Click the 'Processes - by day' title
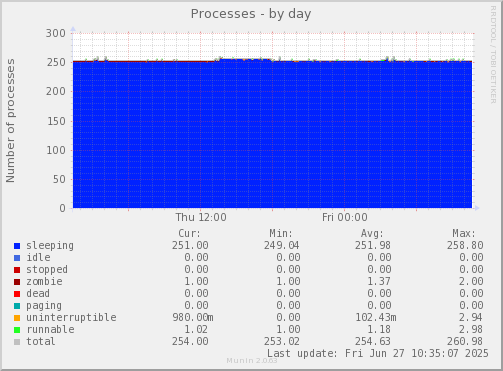 pos(251,14)
